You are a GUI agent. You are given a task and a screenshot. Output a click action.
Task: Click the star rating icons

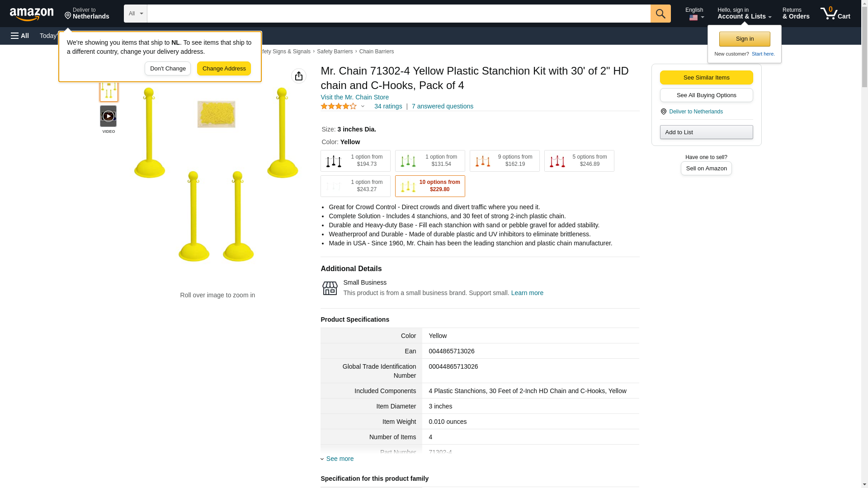339,106
